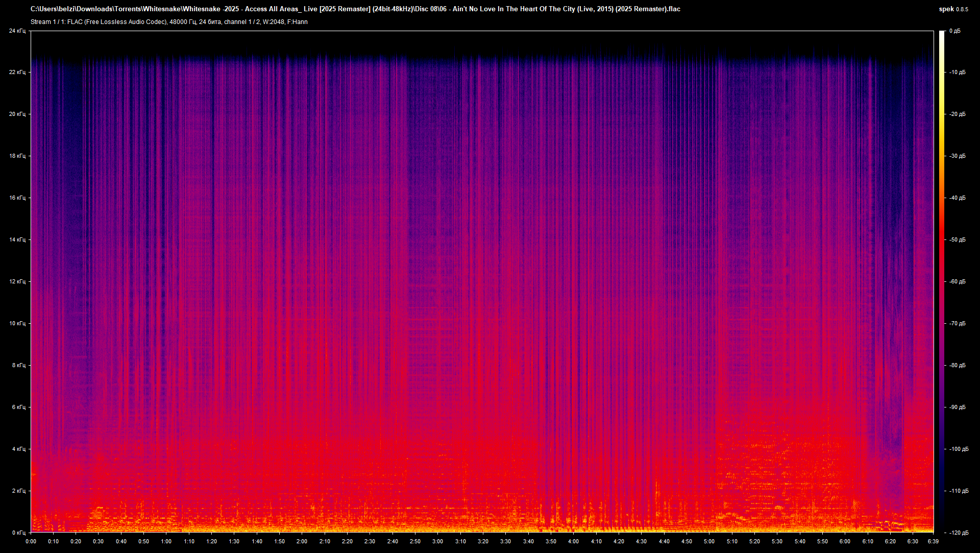The height and width of the screenshot is (553, 980).
Task: Click the 20 кГц frequency label
Action: tap(17, 114)
